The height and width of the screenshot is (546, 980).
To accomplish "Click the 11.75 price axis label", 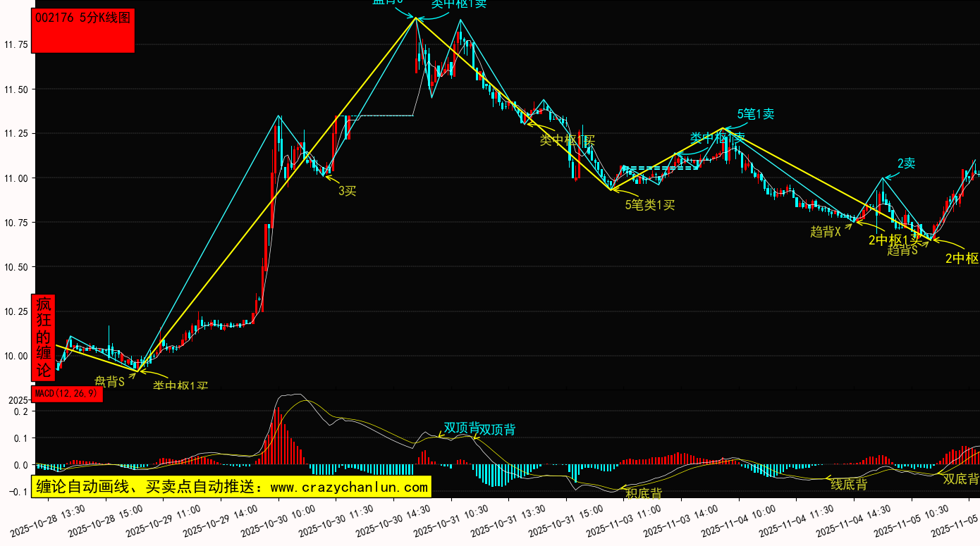I will click(16, 45).
